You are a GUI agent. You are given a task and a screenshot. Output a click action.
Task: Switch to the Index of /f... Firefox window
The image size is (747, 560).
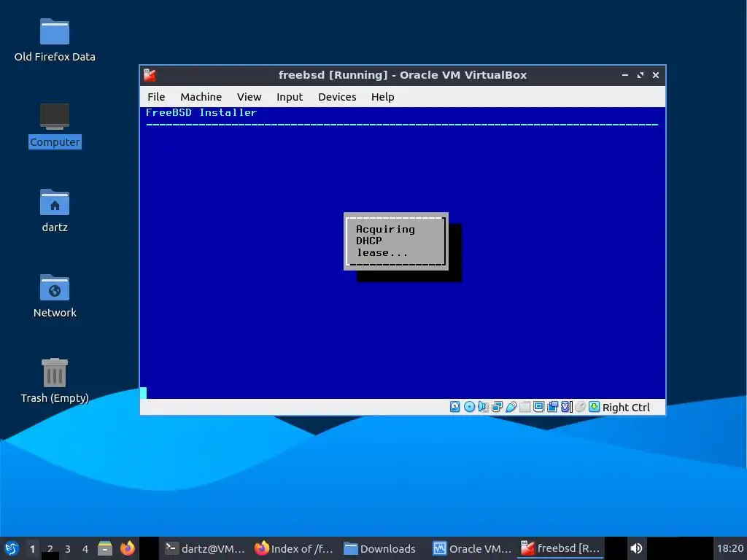tap(293, 548)
